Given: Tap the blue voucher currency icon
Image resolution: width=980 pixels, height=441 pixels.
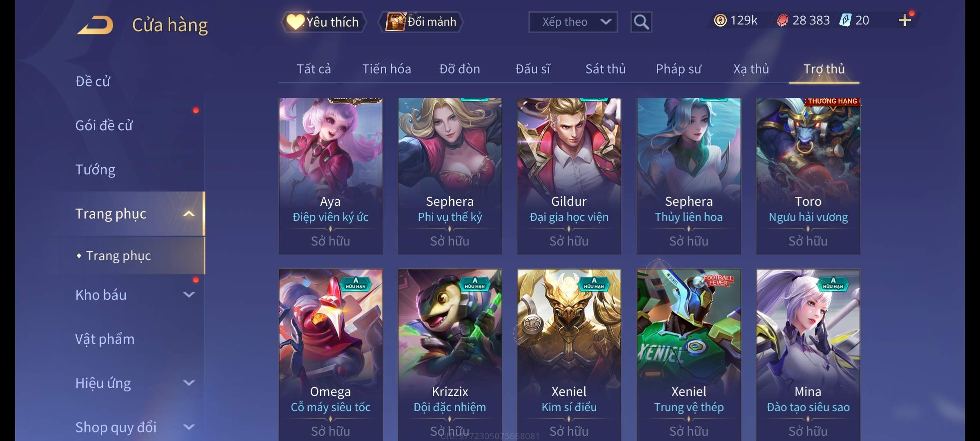Looking at the screenshot, I should 845,20.
